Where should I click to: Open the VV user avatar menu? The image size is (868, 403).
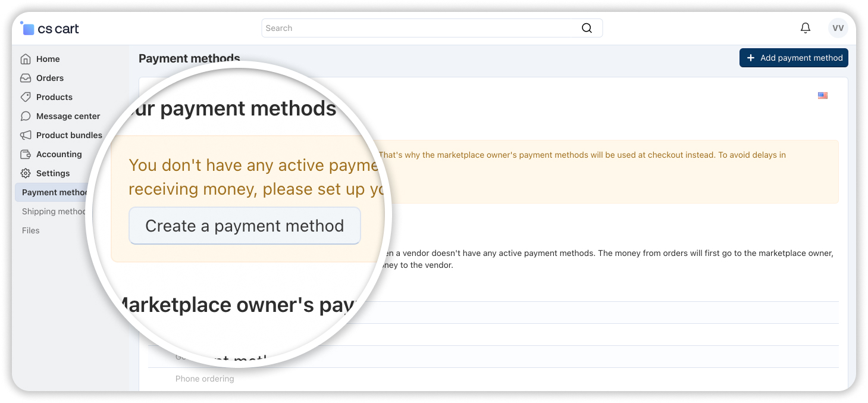tap(838, 28)
